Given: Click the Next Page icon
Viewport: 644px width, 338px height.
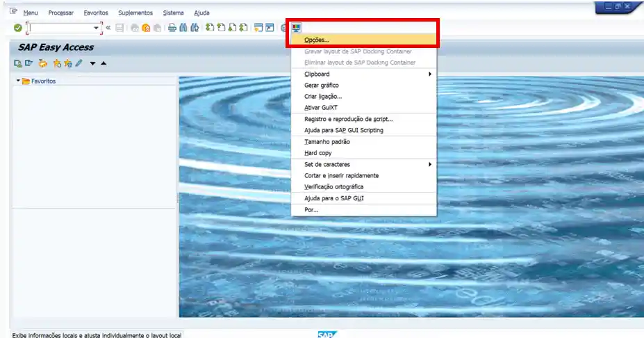Looking at the screenshot, I should click(x=232, y=28).
